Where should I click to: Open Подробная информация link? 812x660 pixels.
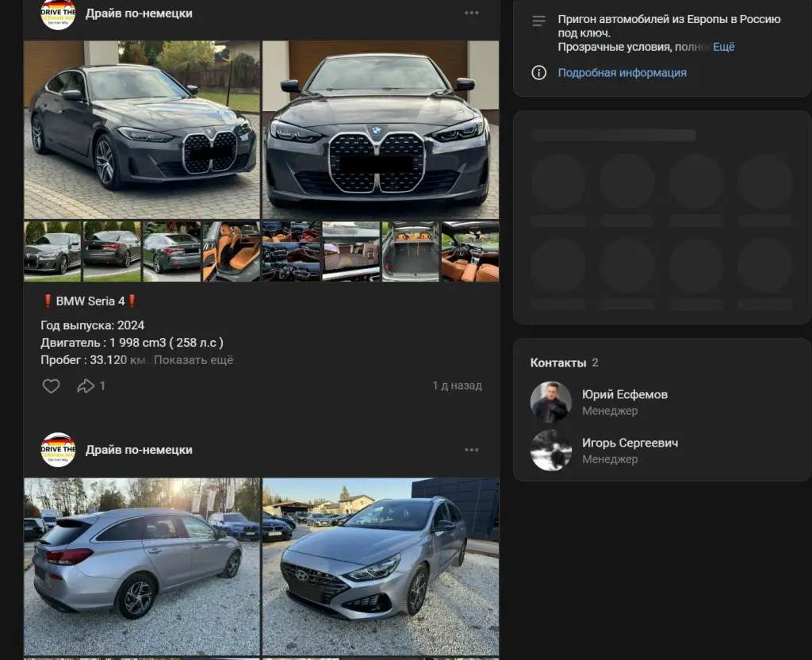(x=622, y=73)
